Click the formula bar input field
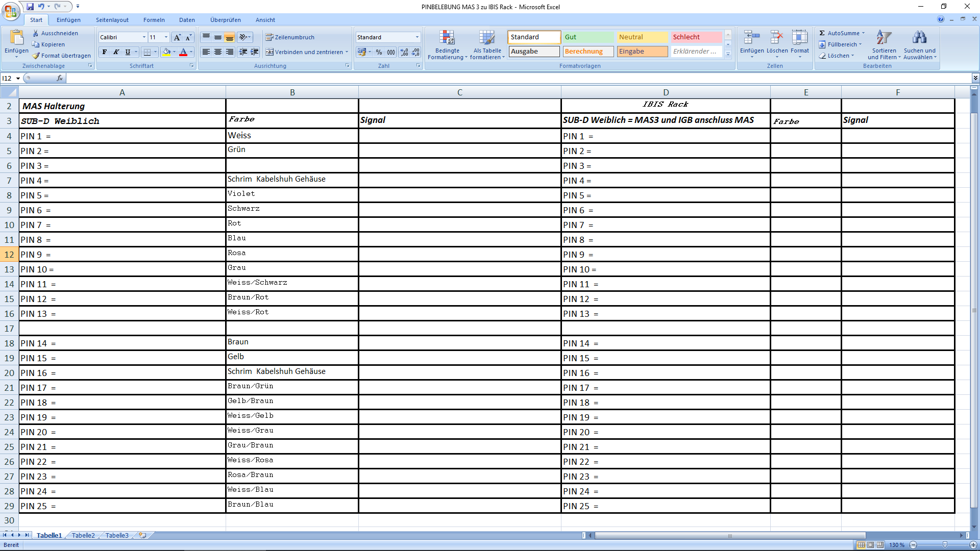The image size is (980, 551). click(x=519, y=78)
